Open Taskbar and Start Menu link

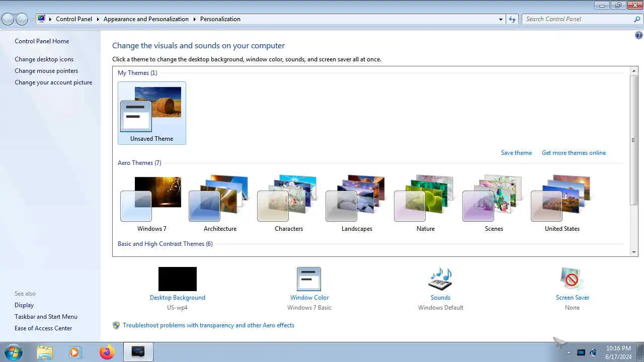coord(46,317)
